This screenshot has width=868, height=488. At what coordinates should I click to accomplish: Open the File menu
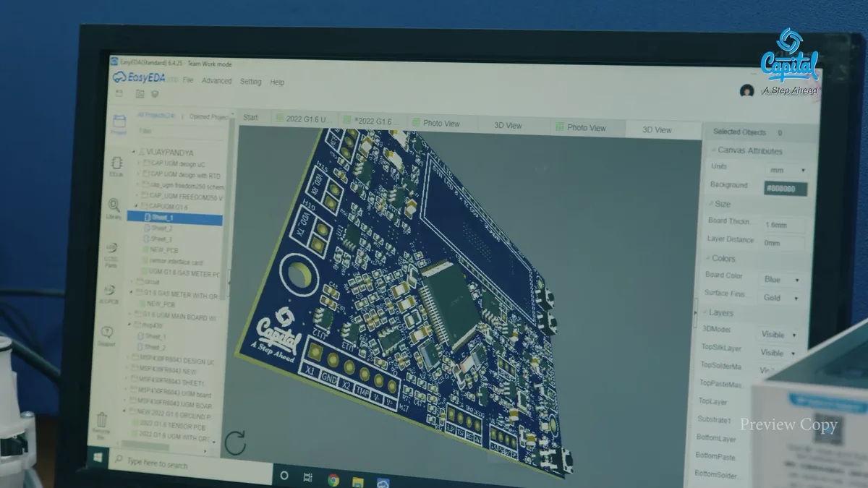tap(188, 80)
